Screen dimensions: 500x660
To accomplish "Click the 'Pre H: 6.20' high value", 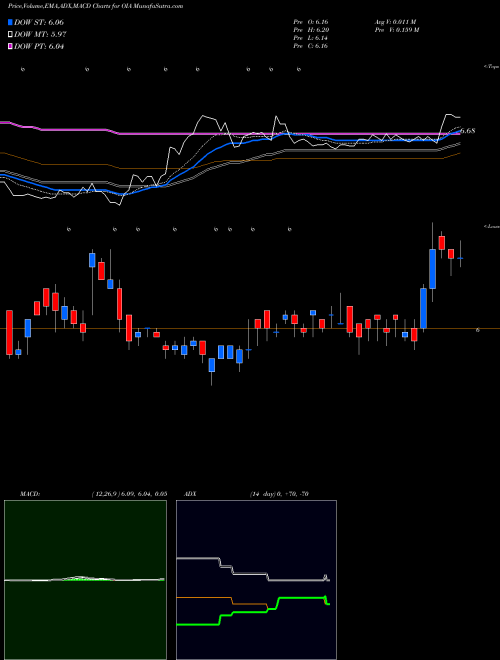I will 311,30.
